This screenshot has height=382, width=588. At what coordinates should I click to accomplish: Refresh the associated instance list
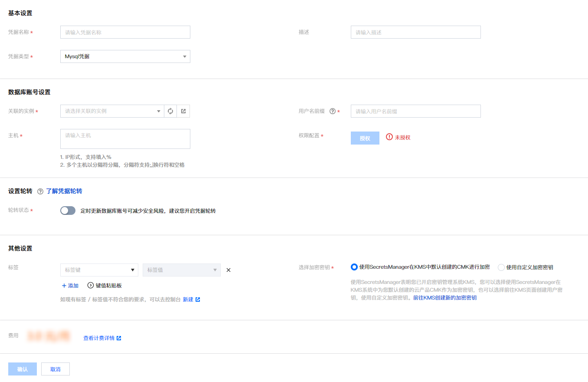[170, 111]
